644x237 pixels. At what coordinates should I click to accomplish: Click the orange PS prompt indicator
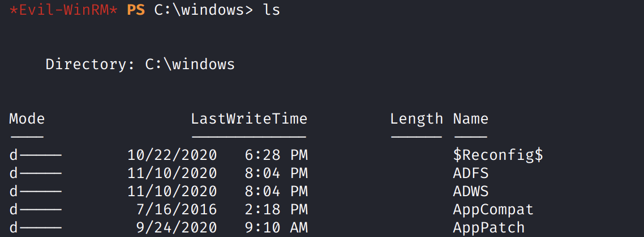136,10
